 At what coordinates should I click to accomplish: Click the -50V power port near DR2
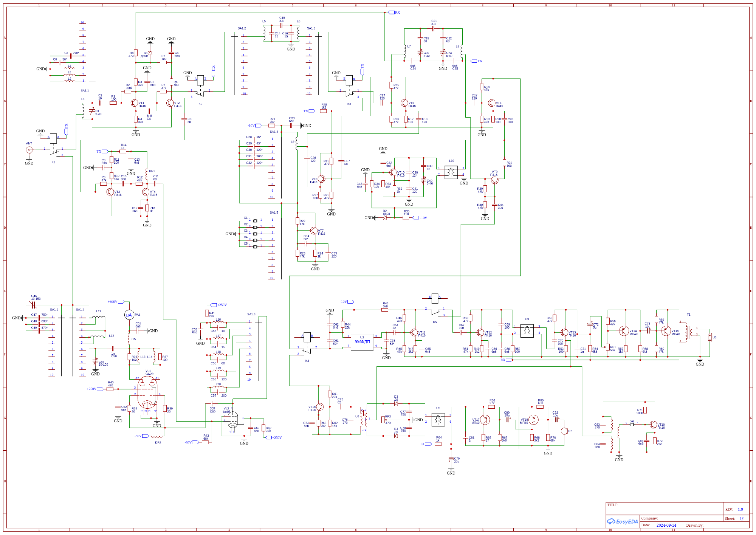[x=145, y=436]
